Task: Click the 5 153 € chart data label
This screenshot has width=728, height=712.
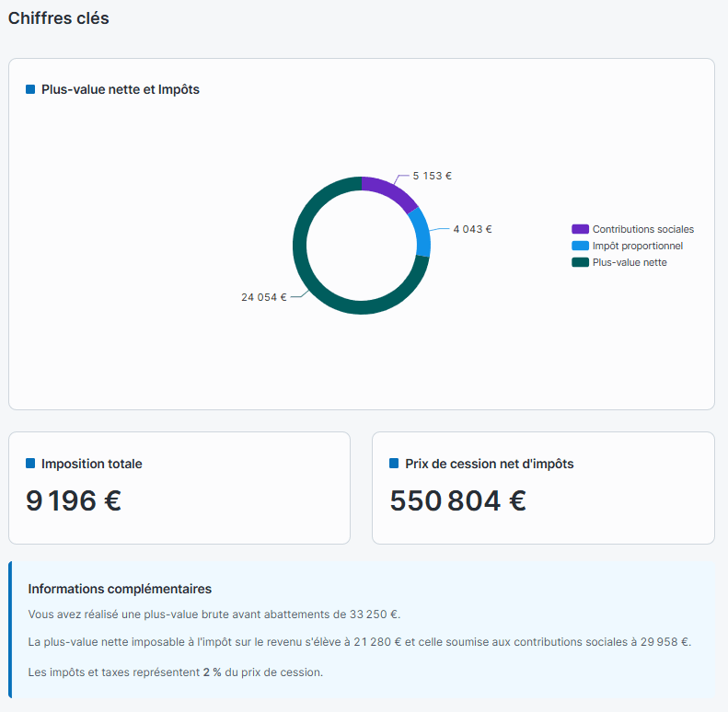Action: (432, 176)
